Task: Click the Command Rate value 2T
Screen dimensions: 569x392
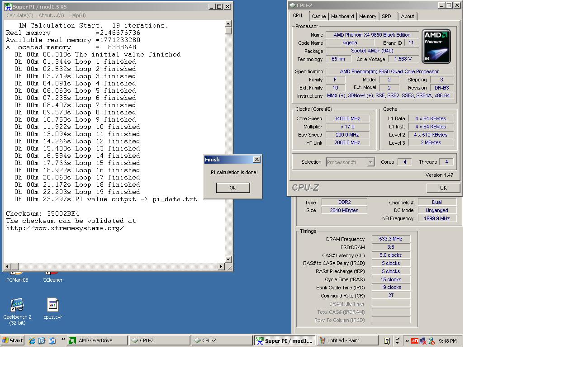Action: pyautogui.click(x=391, y=295)
